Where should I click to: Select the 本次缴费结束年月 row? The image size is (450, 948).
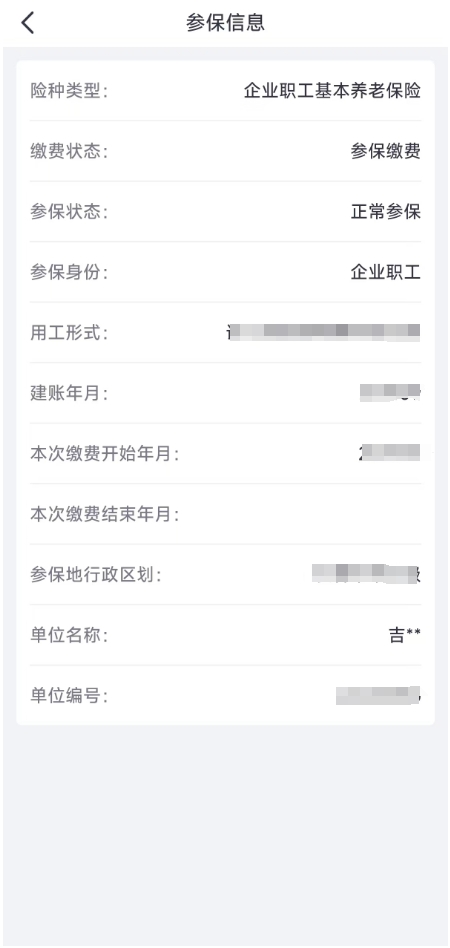click(225, 514)
